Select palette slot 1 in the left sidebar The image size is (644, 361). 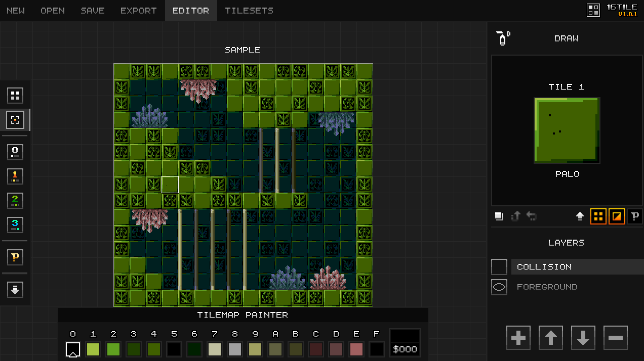[15, 176]
